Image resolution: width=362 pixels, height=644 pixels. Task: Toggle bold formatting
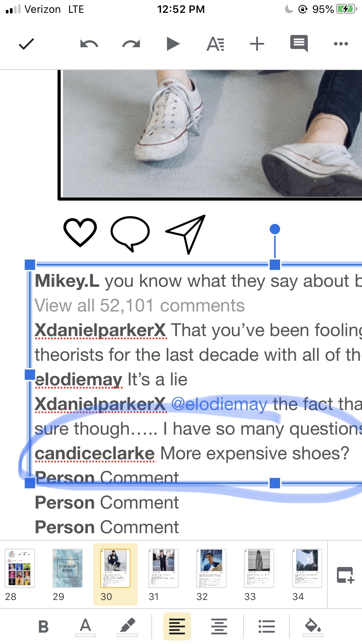click(43, 626)
